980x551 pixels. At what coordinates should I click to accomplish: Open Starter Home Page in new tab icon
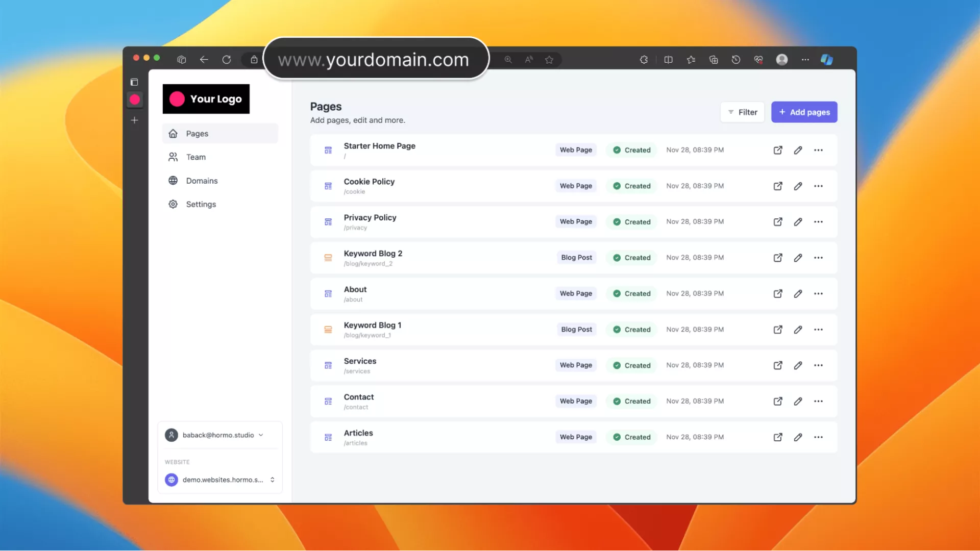pos(777,150)
